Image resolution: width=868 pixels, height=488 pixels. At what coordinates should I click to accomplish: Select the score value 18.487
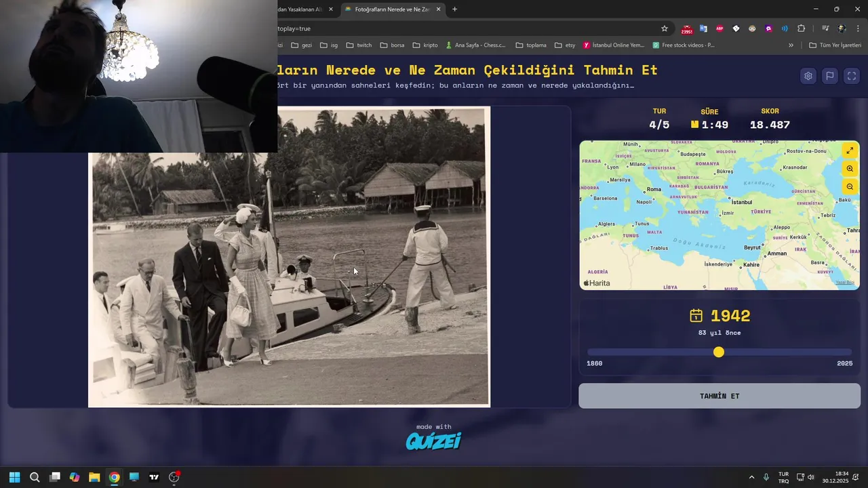[x=770, y=125]
